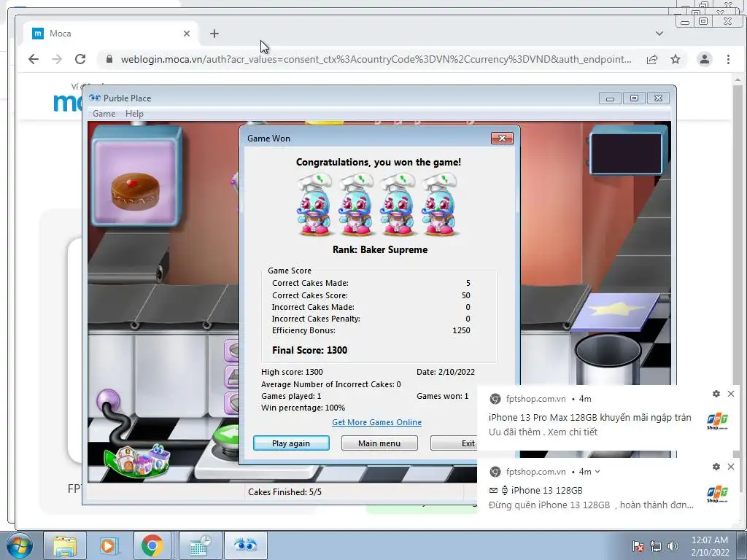747x560 pixels.
Task: Open File Explorer from taskbar
Action: click(65, 545)
